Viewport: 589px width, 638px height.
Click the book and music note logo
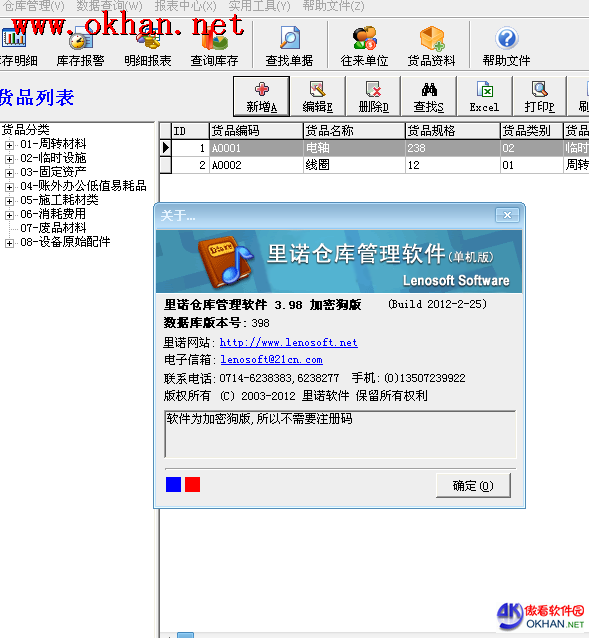point(226,262)
